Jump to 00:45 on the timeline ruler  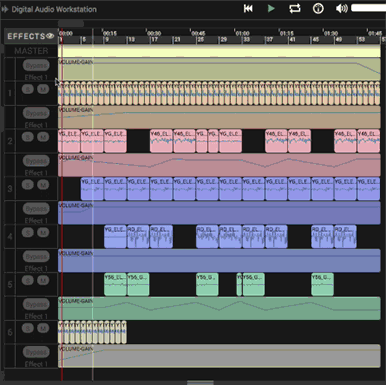(x=198, y=33)
